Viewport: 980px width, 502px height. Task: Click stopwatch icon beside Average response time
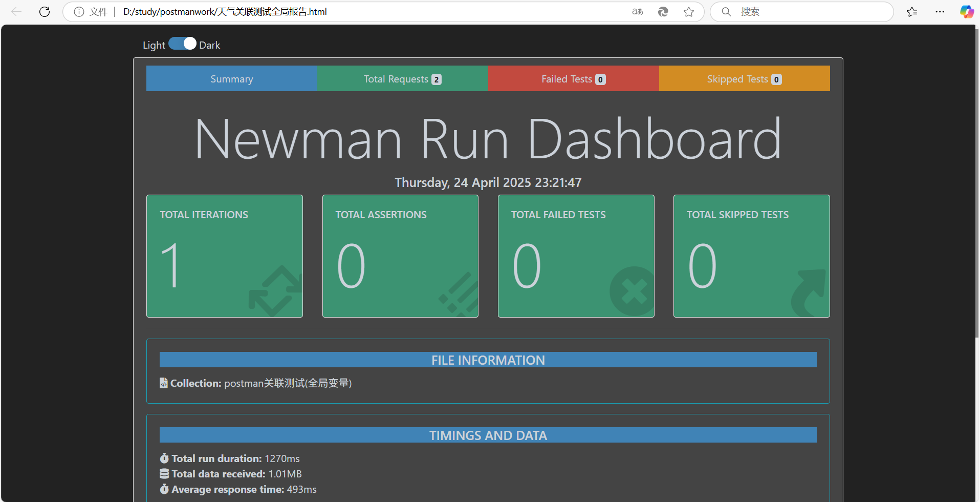164,489
